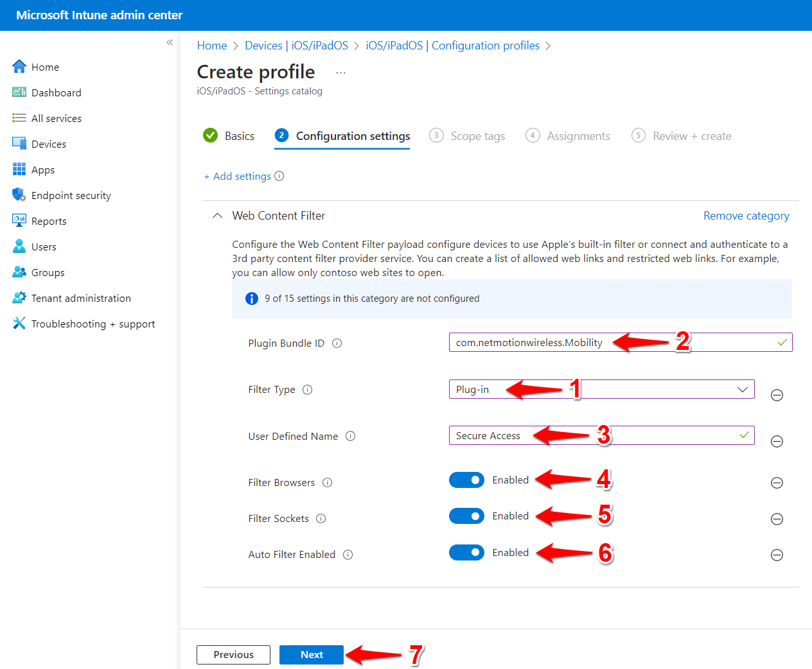Image resolution: width=812 pixels, height=669 pixels.
Task: Click info icon beside Plugin Bundle ID
Action: click(337, 343)
